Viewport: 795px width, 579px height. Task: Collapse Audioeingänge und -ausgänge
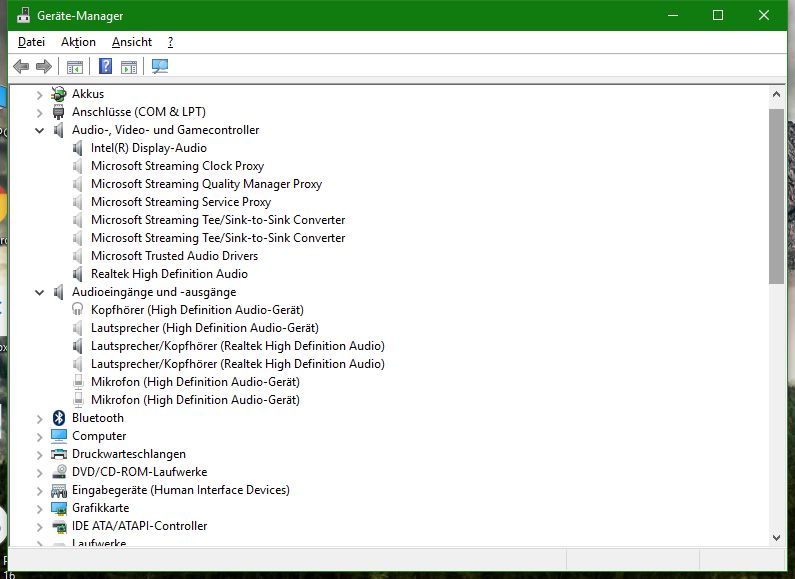(40, 293)
